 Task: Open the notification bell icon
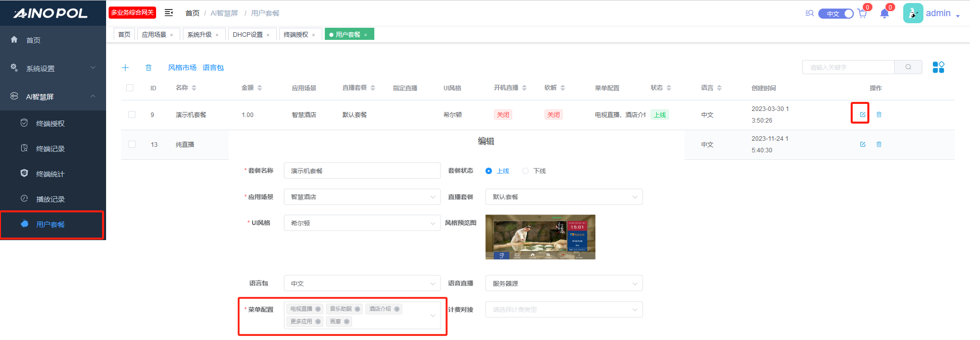[x=884, y=14]
